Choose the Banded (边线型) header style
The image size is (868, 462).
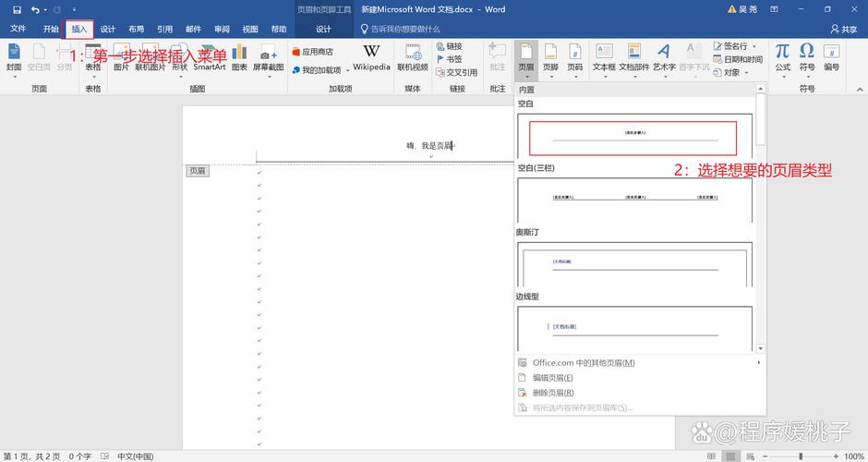(x=634, y=329)
